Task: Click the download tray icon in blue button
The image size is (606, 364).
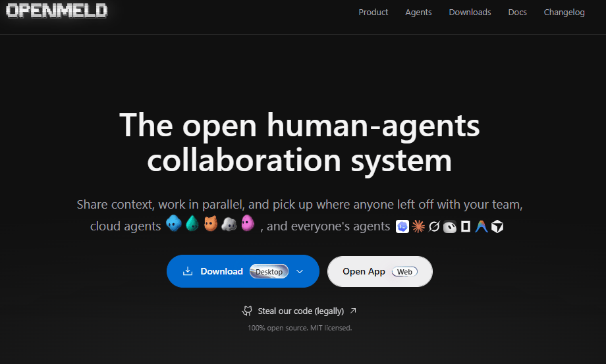Action: [x=188, y=271]
